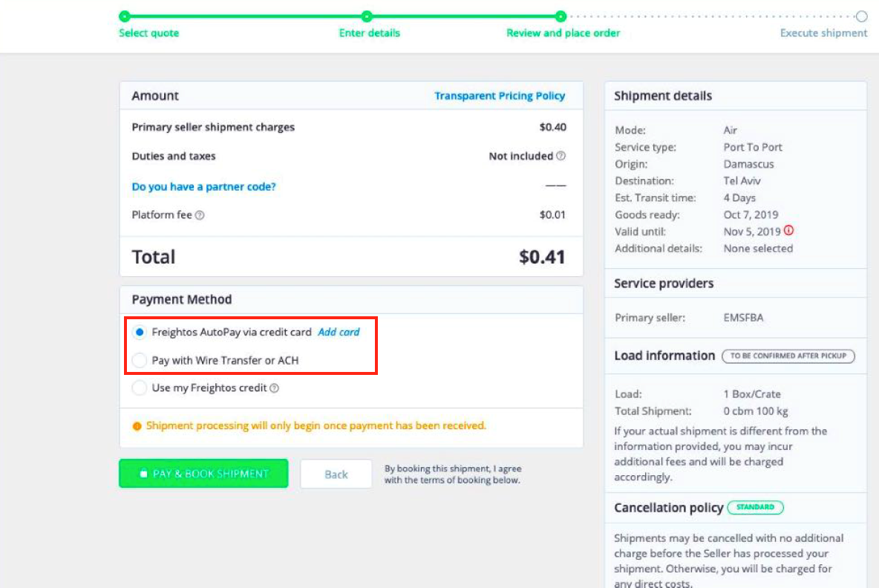
Task: Choose Use my Freightos credit option
Action: (140, 388)
